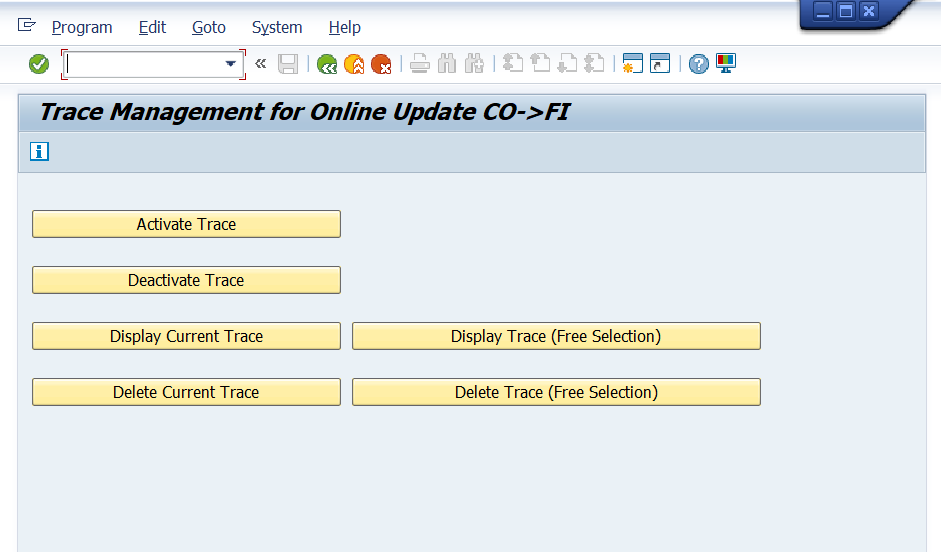Open the System menu
This screenshot has width=941, height=552.
click(x=277, y=28)
